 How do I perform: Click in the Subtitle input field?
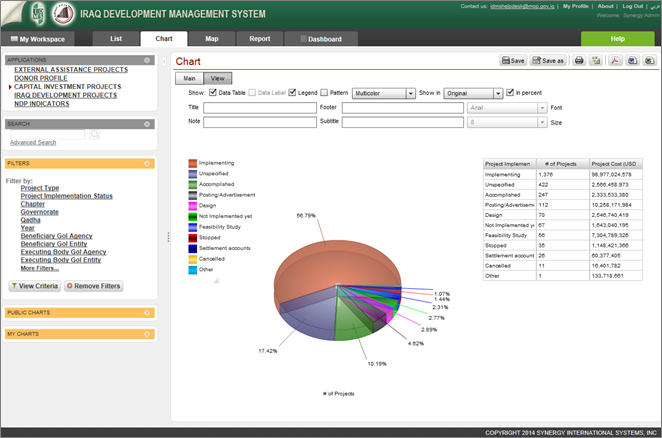click(403, 122)
